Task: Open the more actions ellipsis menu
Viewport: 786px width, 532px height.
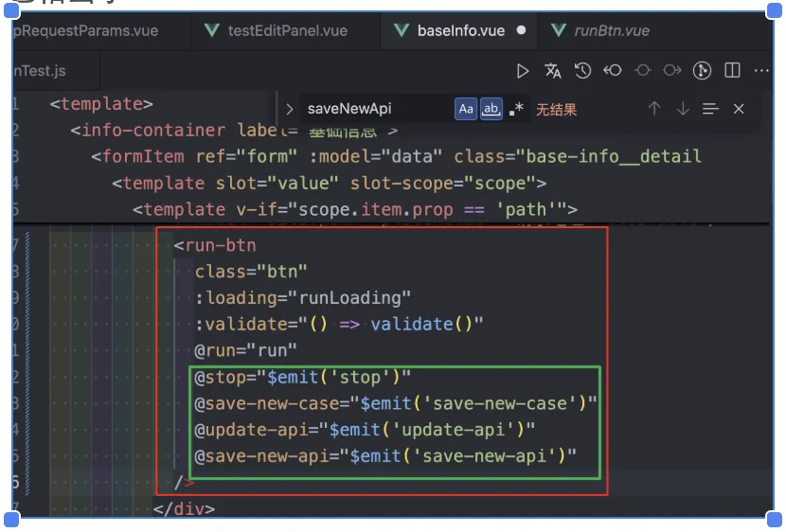Action: click(761, 71)
